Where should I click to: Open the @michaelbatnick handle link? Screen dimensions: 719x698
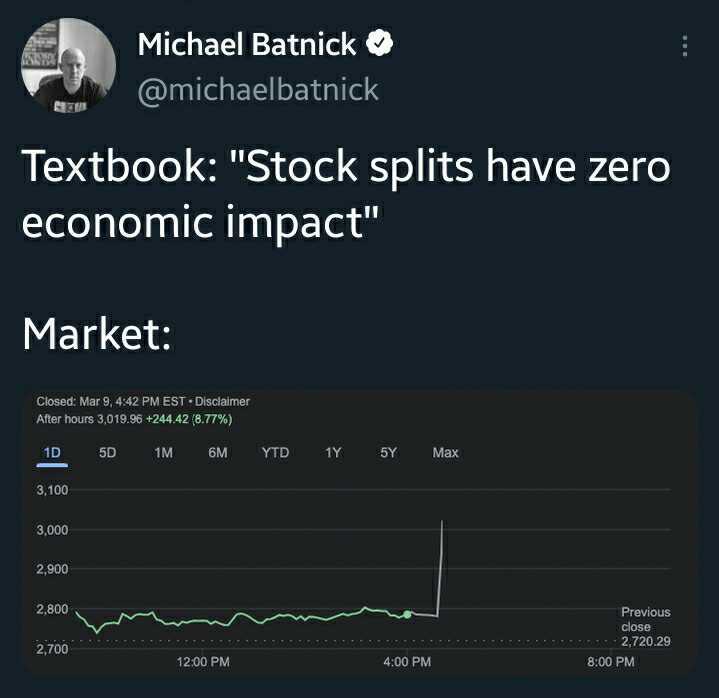pyautogui.click(x=257, y=89)
